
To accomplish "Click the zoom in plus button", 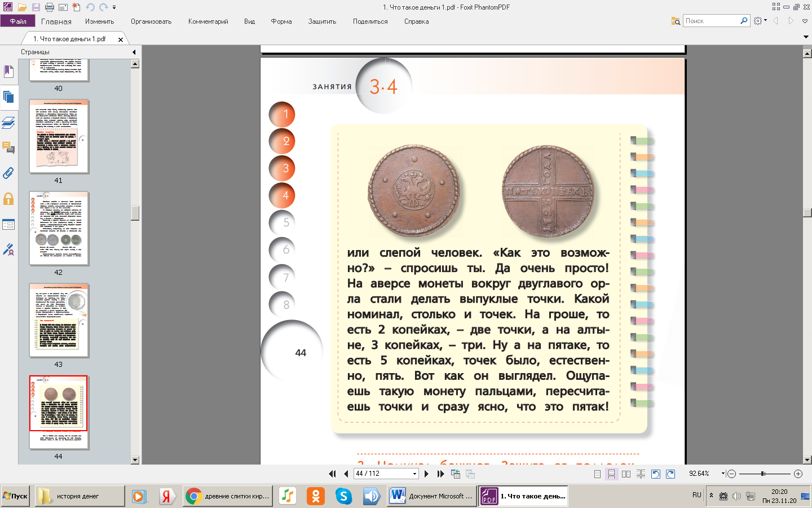I will click(798, 474).
